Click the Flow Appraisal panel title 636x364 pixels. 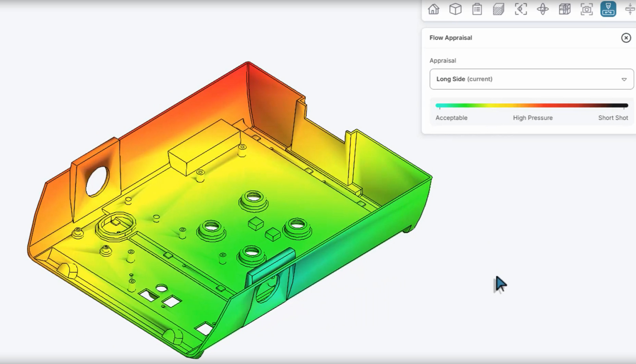point(451,38)
